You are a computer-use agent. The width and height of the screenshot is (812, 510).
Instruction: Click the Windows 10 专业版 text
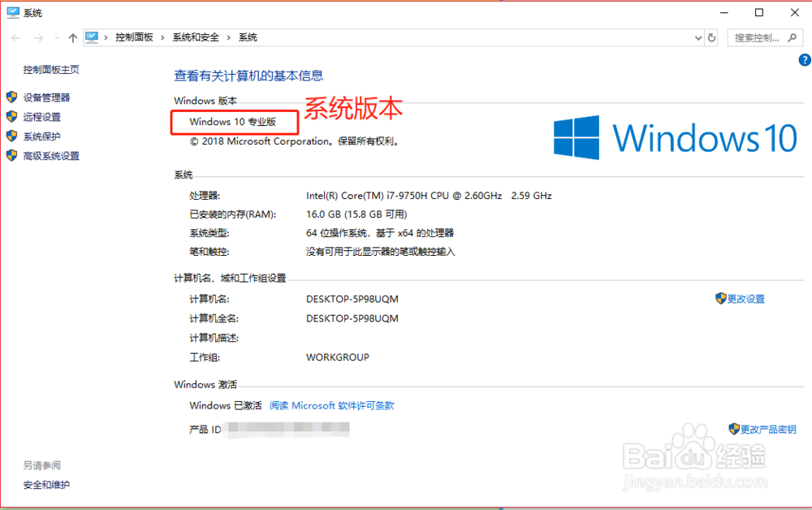pyautogui.click(x=232, y=122)
